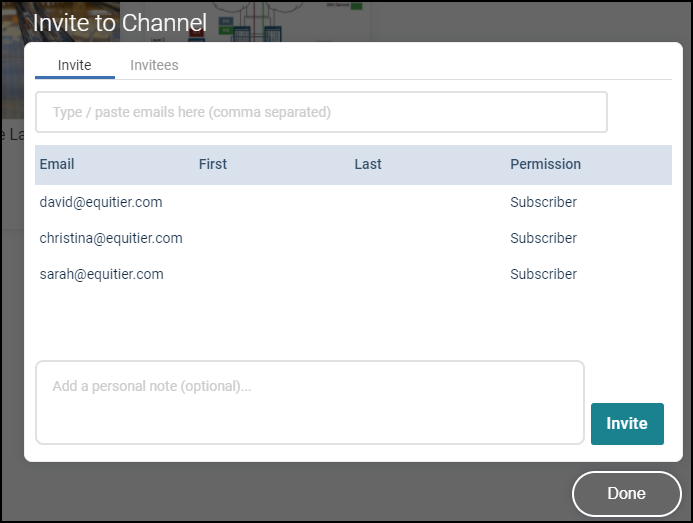
Task: Click the Invite to Channel dialog title
Action: (120, 22)
